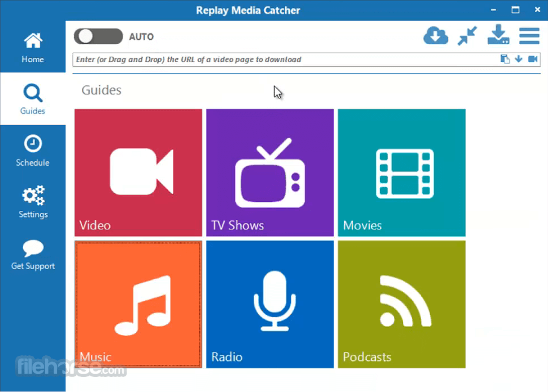Viewport: 548px width, 392px height.
Task: Open Get Support in the sidebar
Action: (33, 254)
